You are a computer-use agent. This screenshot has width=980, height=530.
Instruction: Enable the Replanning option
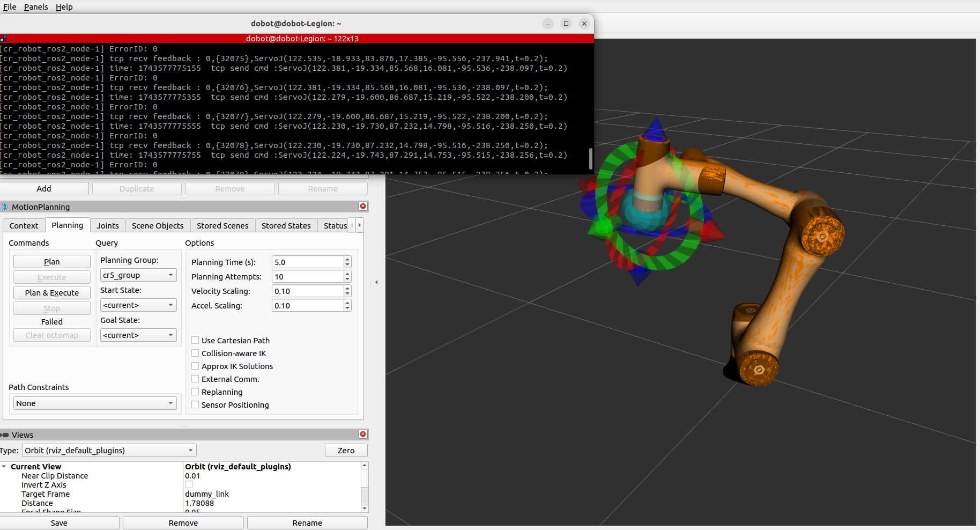coord(196,392)
